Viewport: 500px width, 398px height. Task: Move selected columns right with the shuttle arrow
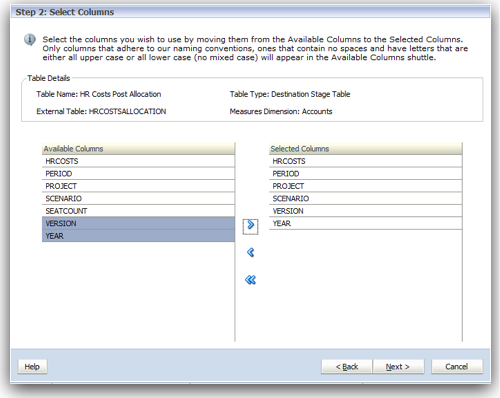250,226
